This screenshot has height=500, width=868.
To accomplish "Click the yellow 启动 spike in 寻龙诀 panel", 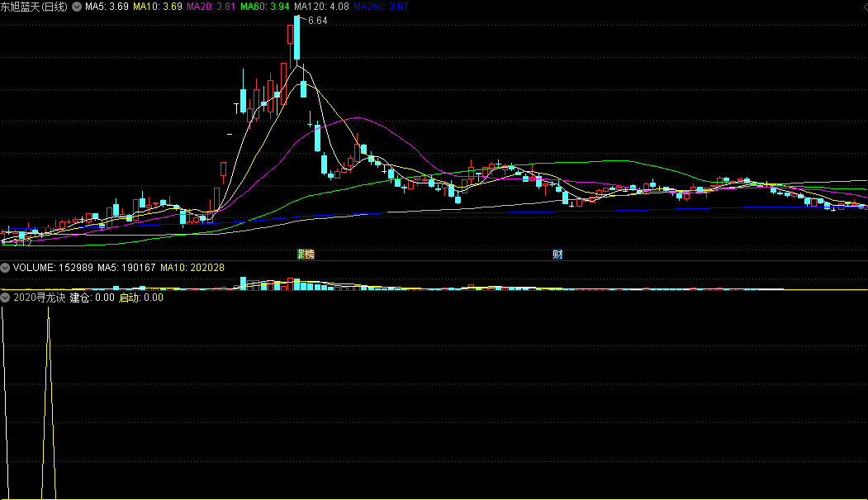I will coord(49,403).
